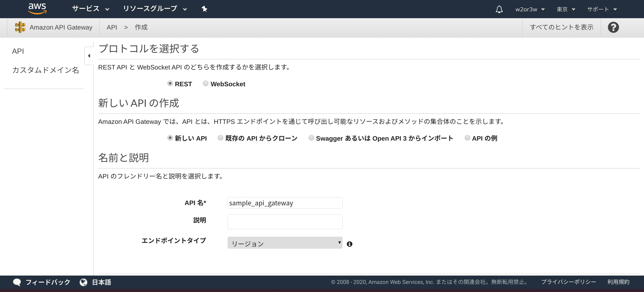The image size is (644, 292).
Task: Click inside the 説明 text field
Action: click(x=285, y=222)
